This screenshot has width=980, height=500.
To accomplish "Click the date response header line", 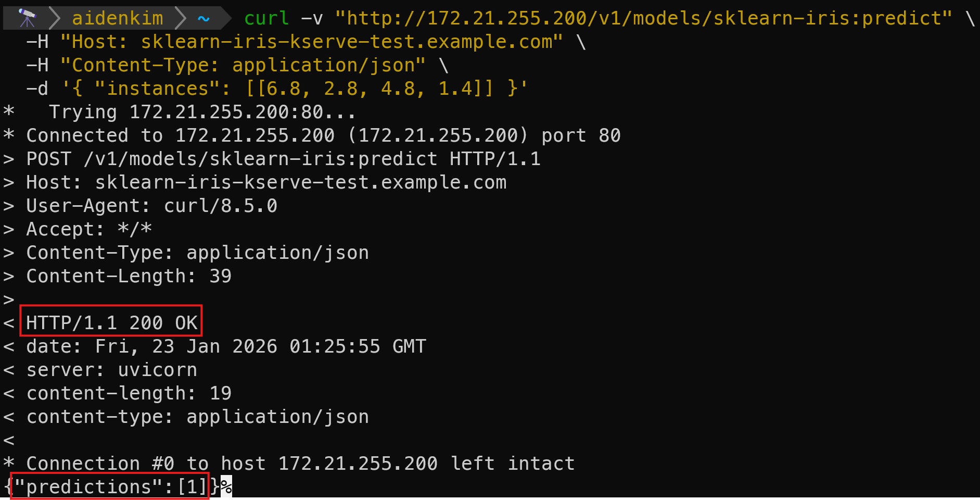I will click(226, 346).
